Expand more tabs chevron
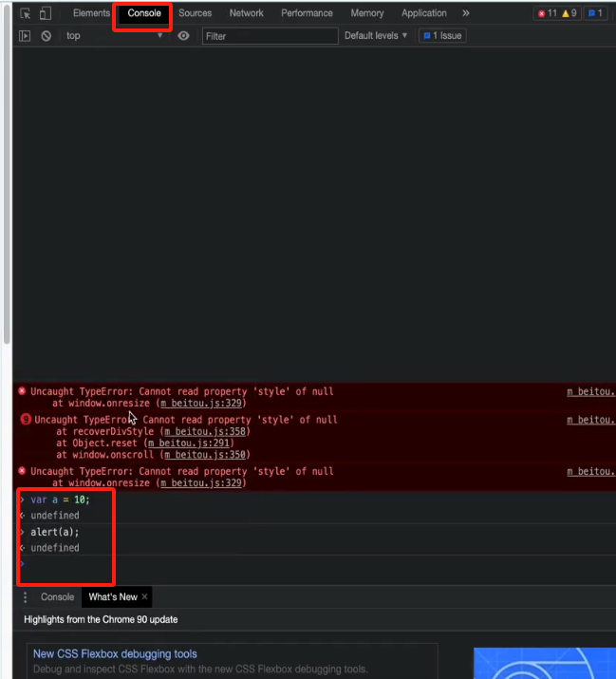 click(x=466, y=13)
